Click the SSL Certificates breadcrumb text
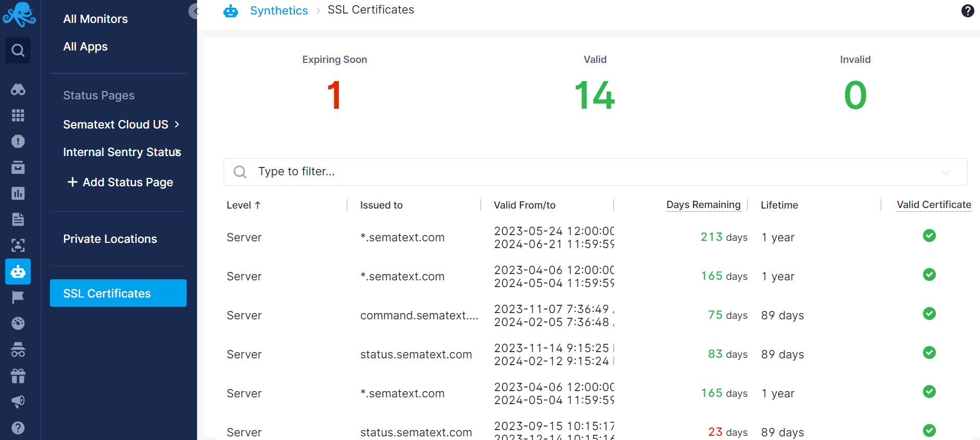 coord(371,10)
